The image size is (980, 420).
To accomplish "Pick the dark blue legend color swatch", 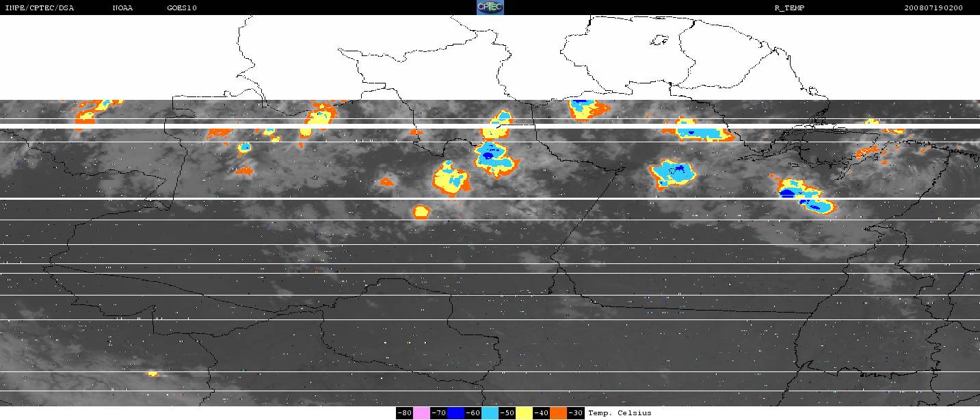I will coord(455,413).
